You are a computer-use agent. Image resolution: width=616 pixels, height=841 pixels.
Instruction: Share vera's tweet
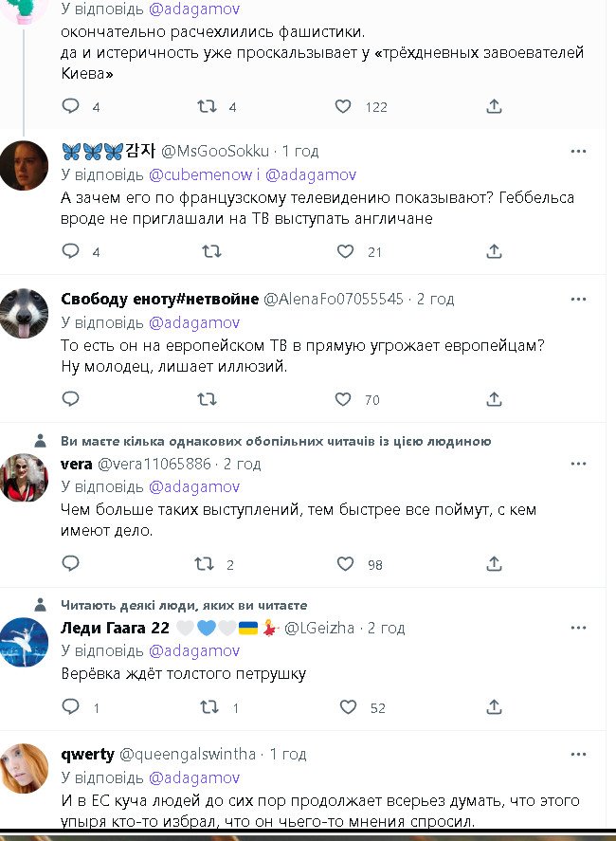[x=494, y=564]
